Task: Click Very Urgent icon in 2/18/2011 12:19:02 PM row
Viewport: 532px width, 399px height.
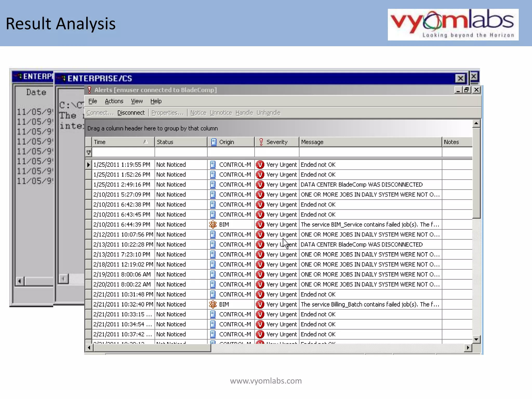Action: (x=260, y=264)
